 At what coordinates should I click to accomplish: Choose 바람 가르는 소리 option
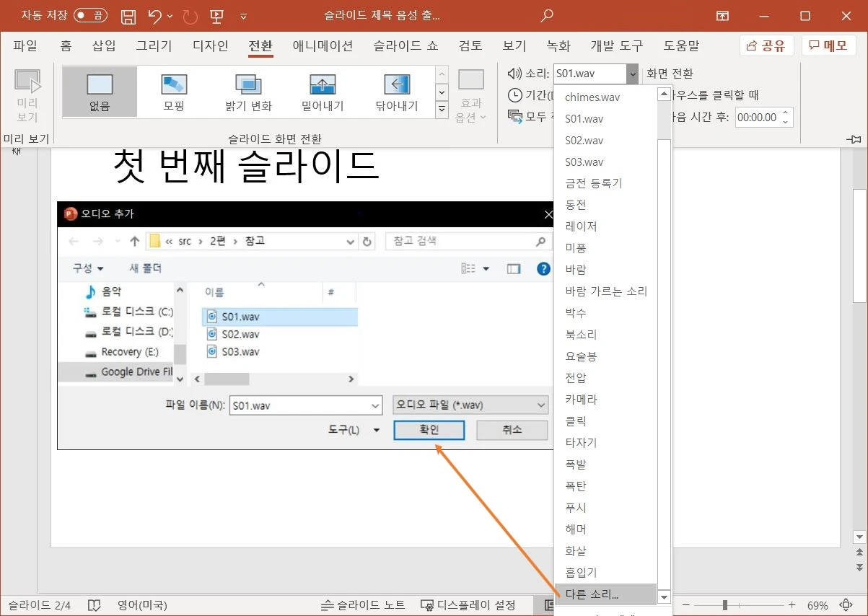[x=606, y=291]
